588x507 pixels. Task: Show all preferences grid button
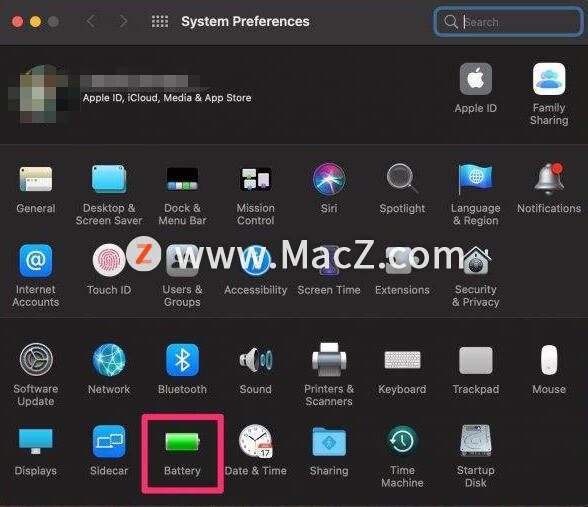pyautogui.click(x=160, y=21)
